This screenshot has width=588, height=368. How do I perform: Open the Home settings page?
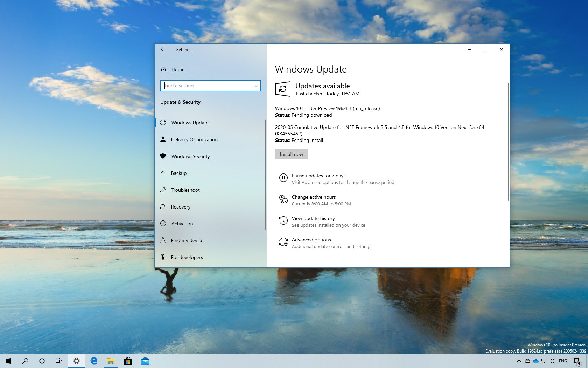(178, 69)
